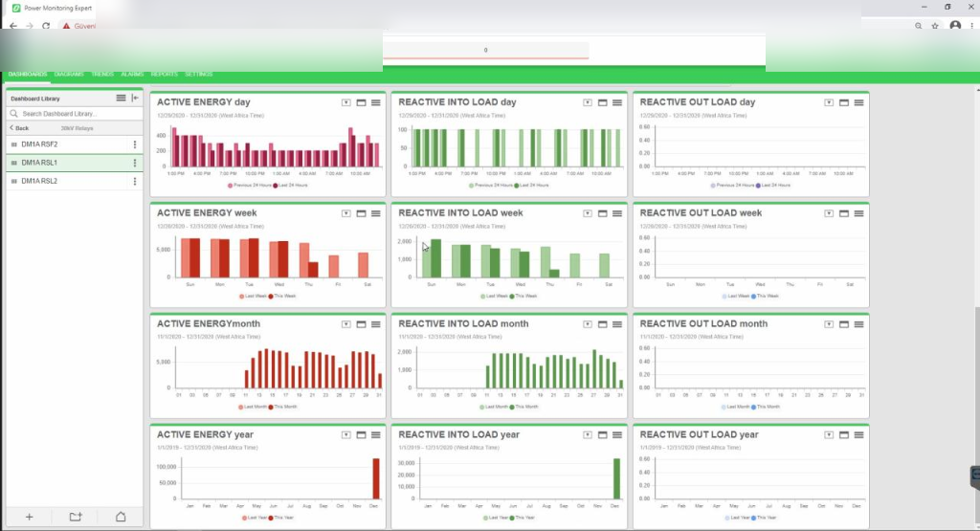980x531 pixels.
Task: Reload the page in the browser
Action: (46, 26)
